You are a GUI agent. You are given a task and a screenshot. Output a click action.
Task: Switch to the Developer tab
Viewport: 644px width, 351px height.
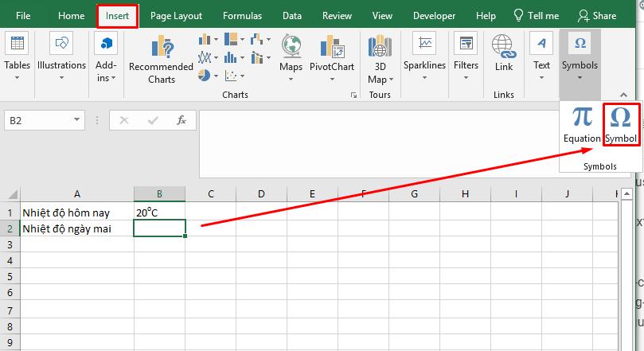pos(434,16)
